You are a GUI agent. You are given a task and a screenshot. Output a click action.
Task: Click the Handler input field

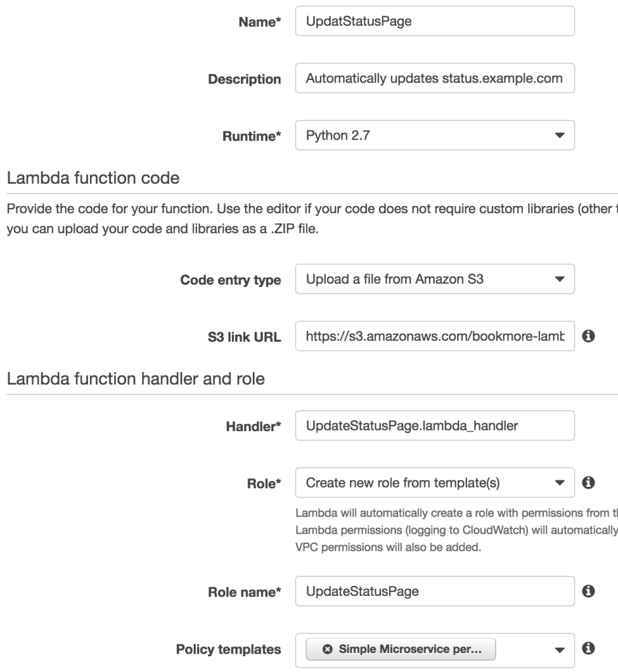coord(435,425)
